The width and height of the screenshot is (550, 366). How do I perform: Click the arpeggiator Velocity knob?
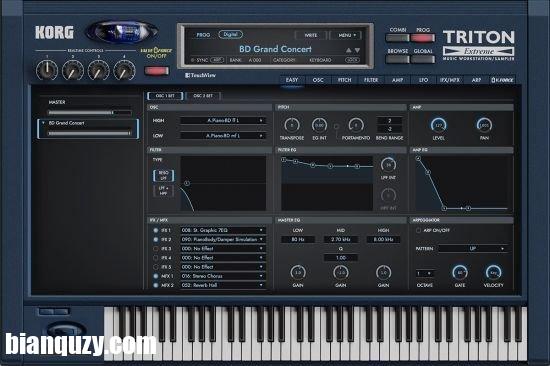[x=493, y=272]
